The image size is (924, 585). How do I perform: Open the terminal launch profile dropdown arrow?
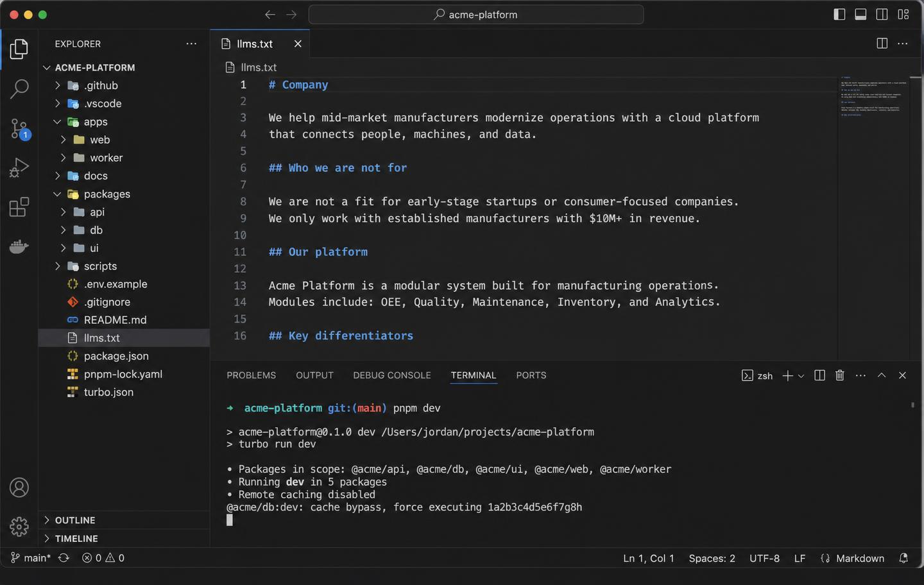pyautogui.click(x=801, y=376)
